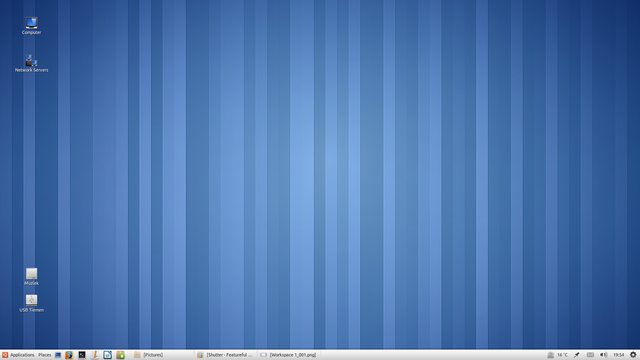This screenshot has height=360, width=640.
Task: Select the Network Servers desktop icon
Action: coord(31,63)
